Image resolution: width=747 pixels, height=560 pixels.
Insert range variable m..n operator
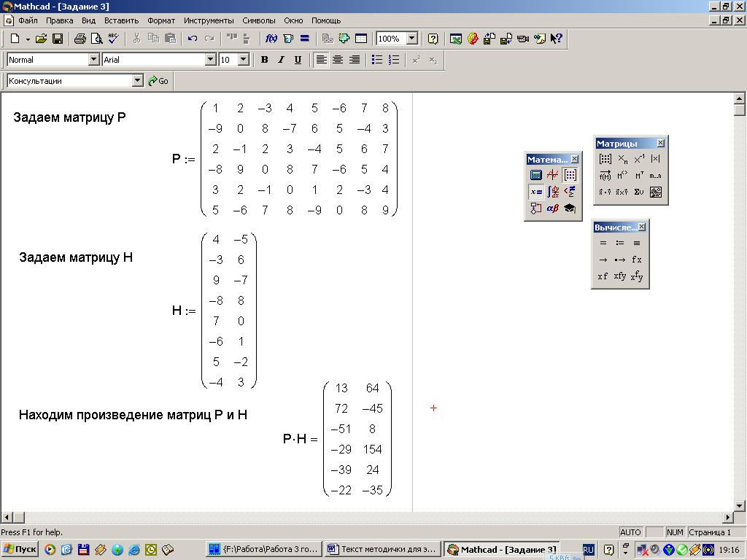click(x=656, y=176)
